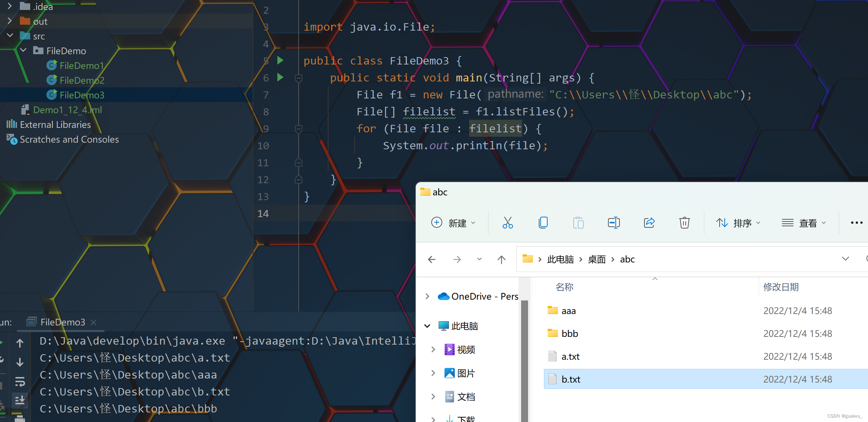Click the Delete trash icon in Explorer
Viewport: 868px width, 422px height.
[x=684, y=223]
